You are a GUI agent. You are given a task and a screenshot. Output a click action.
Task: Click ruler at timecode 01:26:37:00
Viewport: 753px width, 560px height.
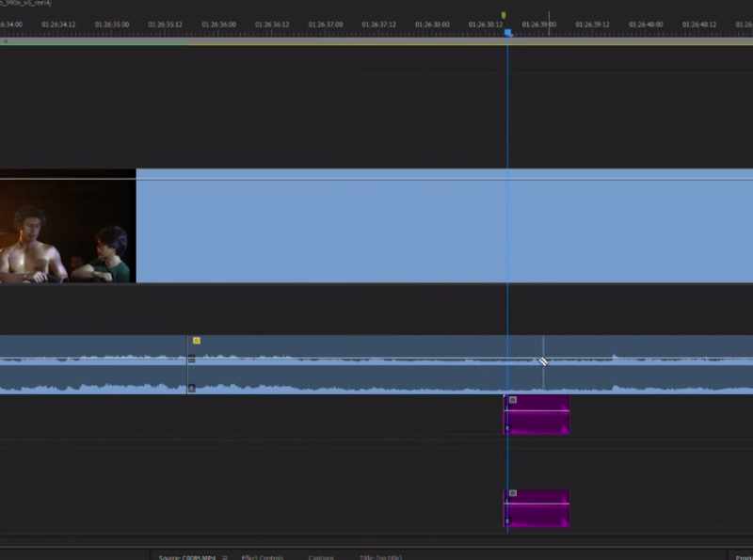326,24
